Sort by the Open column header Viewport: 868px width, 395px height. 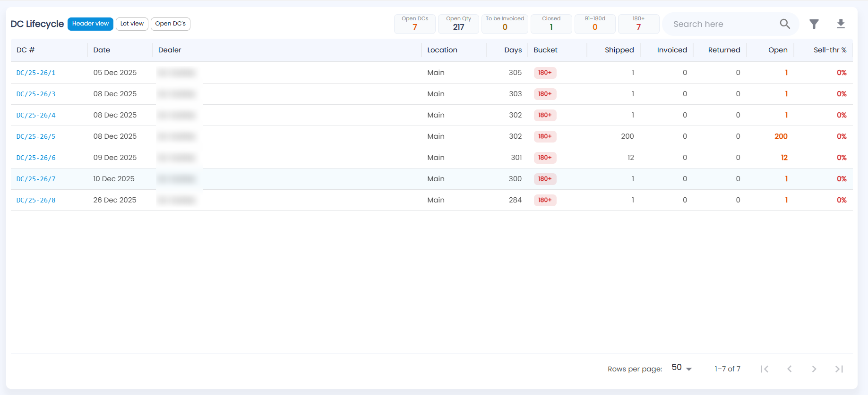(778, 50)
